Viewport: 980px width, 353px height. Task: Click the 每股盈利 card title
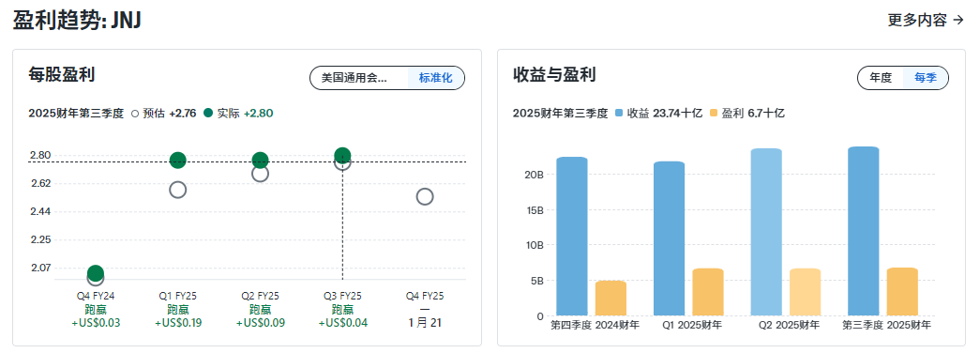(x=61, y=75)
